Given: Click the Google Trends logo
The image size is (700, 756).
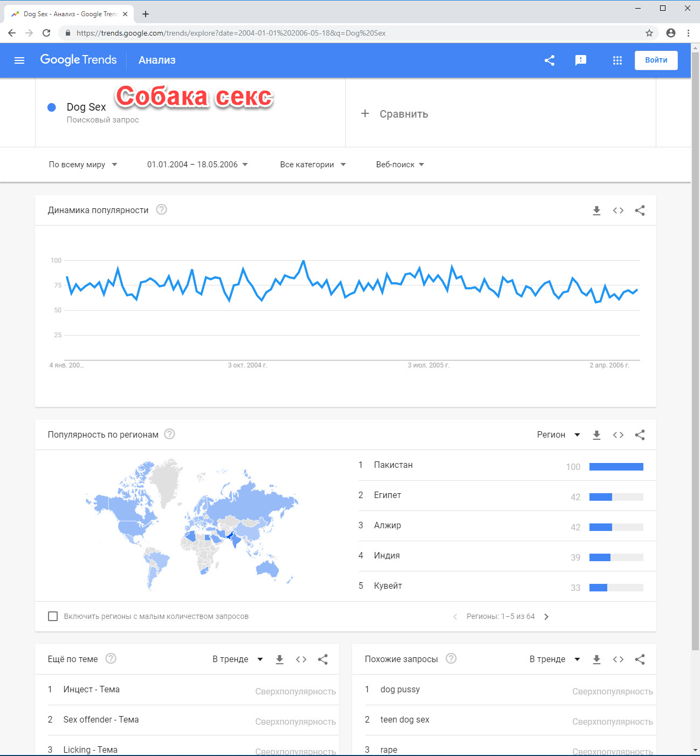Looking at the screenshot, I should [x=78, y=60].
